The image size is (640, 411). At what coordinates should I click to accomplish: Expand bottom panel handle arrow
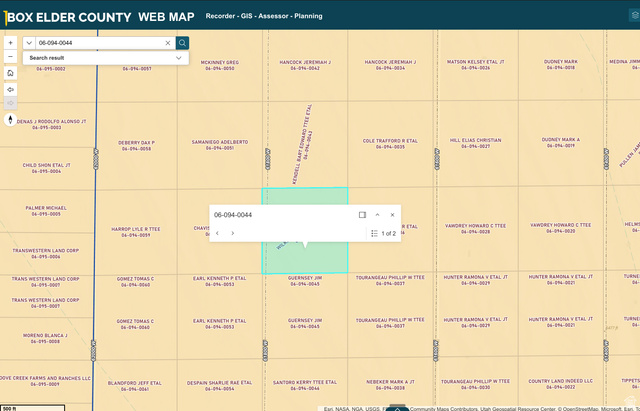click(x=397, y=408)
